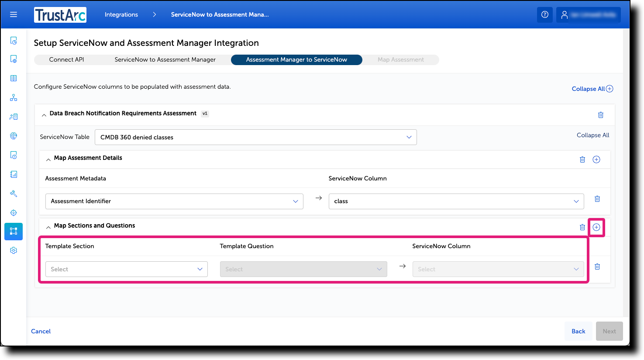Screen dimensions: 644x360
Task: Add a new row in Map Sections and Questions
Action: pos(596,227)
